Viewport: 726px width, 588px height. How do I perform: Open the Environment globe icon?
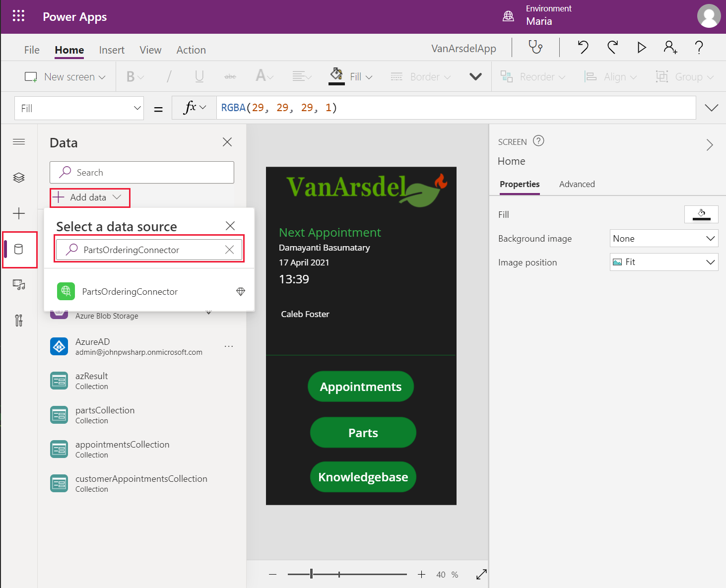click(x=509, y=16)
